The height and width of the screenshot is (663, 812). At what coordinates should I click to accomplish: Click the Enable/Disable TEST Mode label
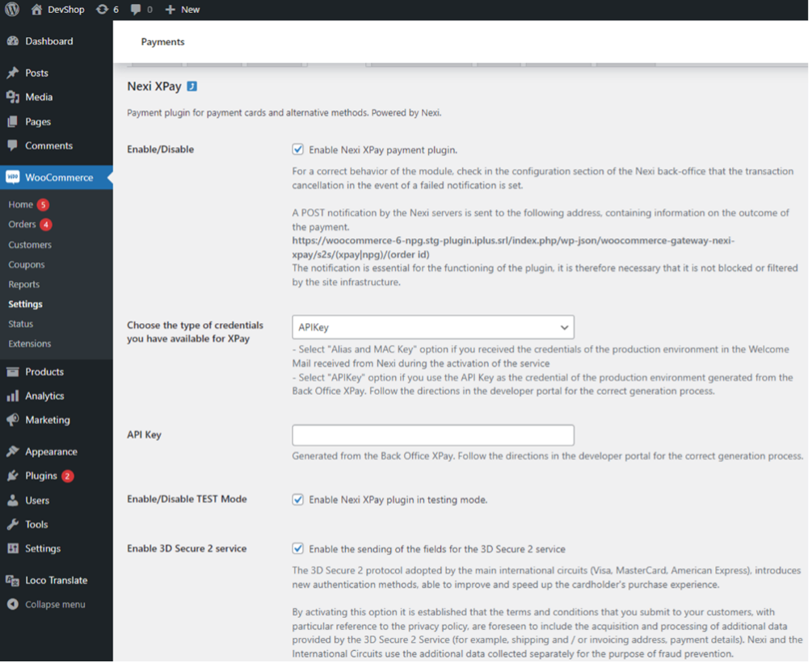[x=187, y=499]
